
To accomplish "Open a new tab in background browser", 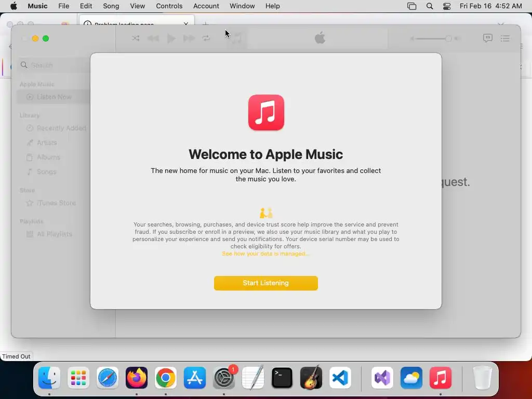I will (205, 23).
